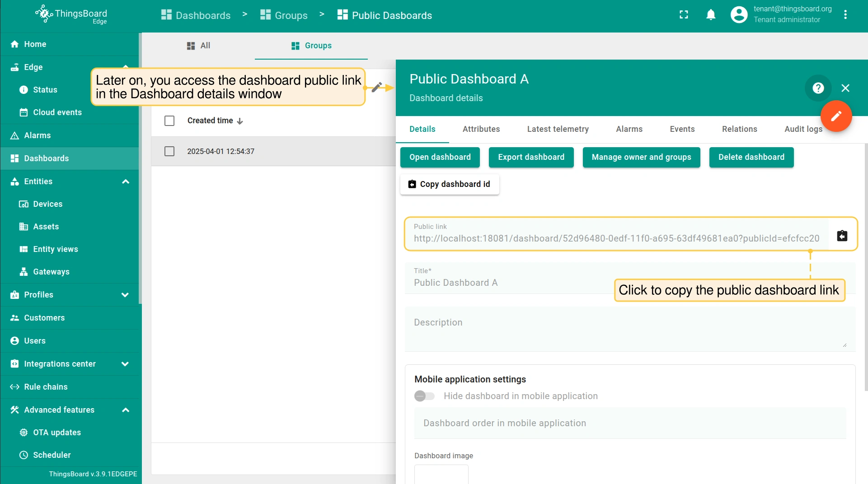Click the Open dashboard button
This screenshot has height=484, width=868.
tap(440, 157)
